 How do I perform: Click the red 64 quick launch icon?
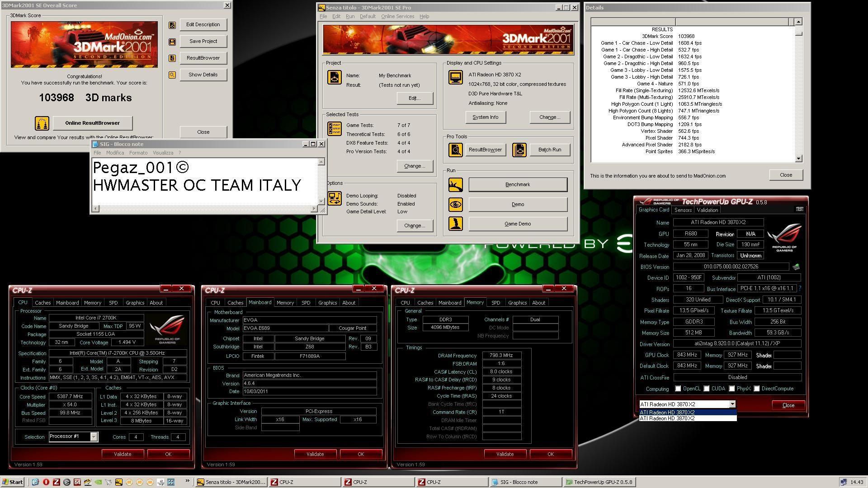click(x=77, y=482)
